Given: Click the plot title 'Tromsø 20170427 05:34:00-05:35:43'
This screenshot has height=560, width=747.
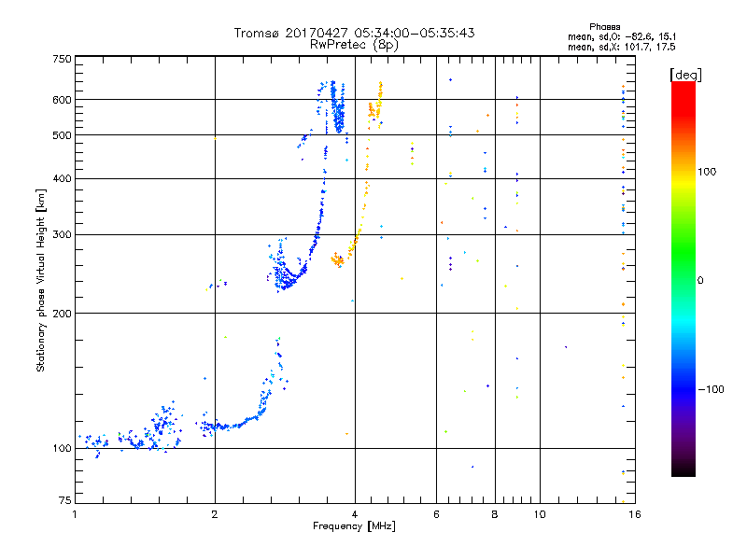Looking at the screenshot, I should (x=354, y=33).
